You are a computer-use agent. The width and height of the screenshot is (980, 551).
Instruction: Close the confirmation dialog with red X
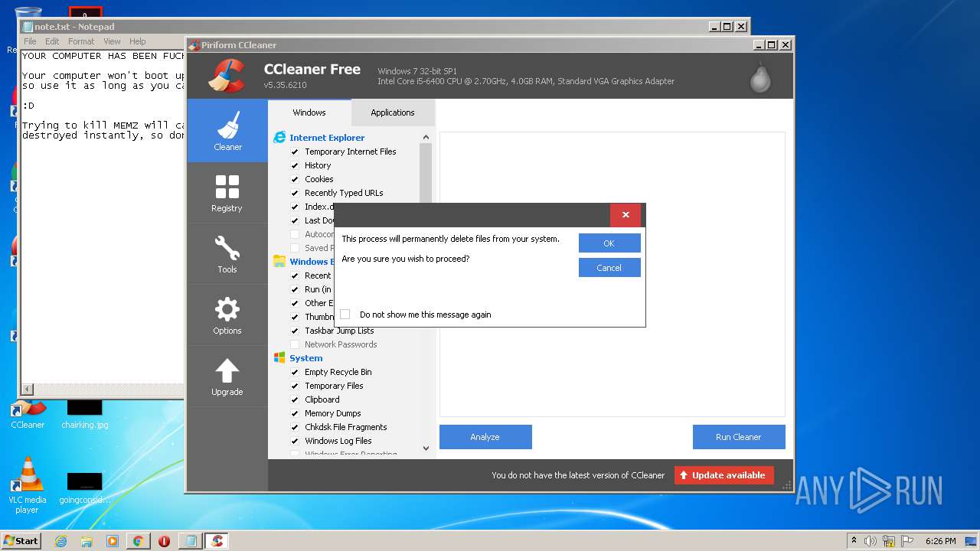(626, 215)
